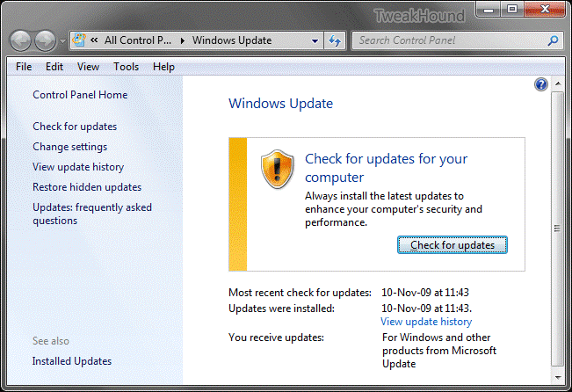The image size is (572, 392).
Task: Click the 'You receive updates:' label
Action: click(276, 338)
